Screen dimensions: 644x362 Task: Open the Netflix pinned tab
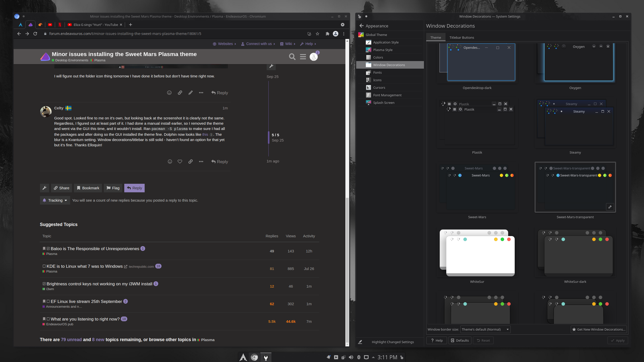(x=60, y=25)
